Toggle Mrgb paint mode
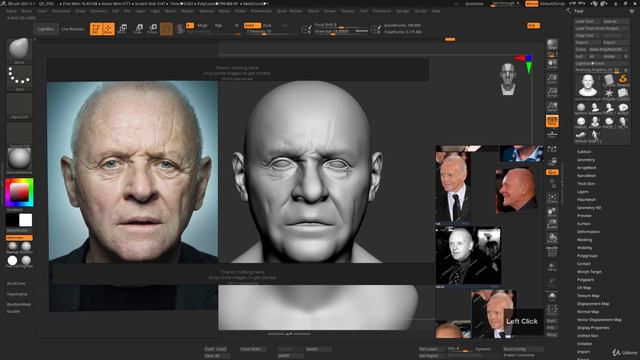The height and width of the screenshot is (360, 640). pos(202,25)
